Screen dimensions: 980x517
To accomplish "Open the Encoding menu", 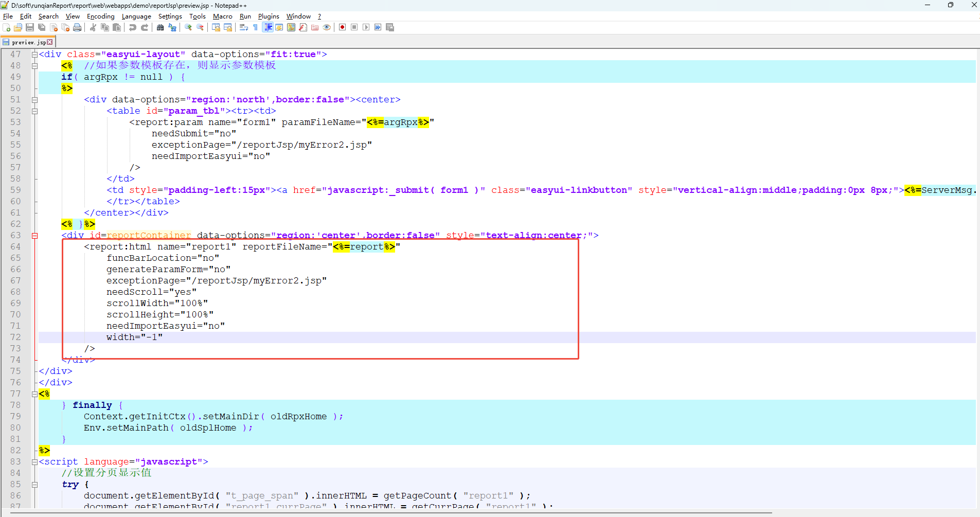I will [100, 16].
